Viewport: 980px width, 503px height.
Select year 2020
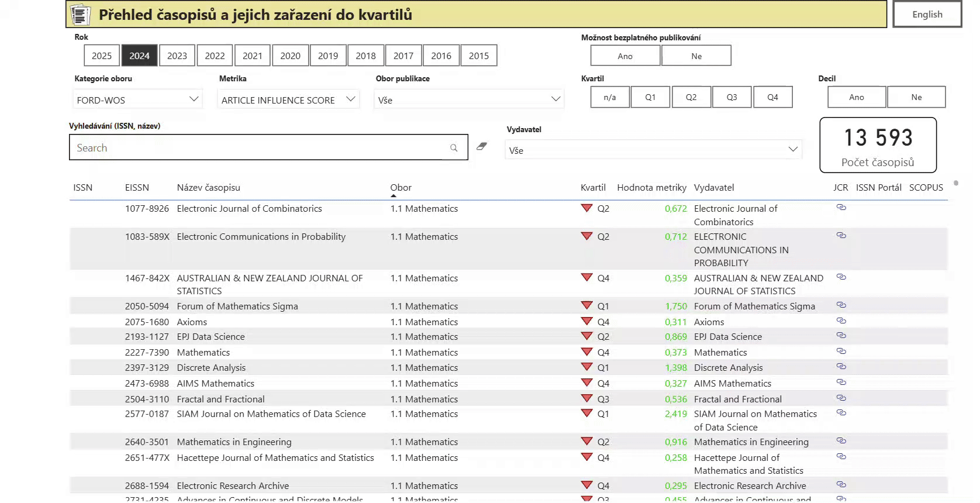tap(290, 56)
